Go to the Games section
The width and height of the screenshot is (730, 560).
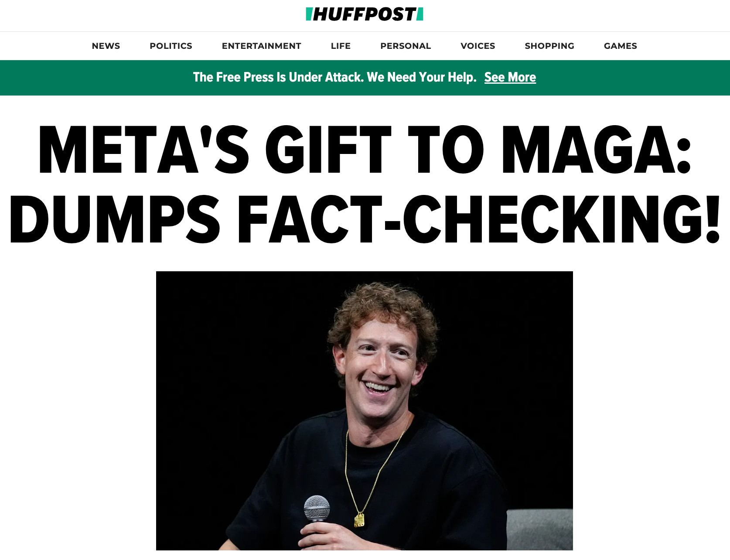(621, 46)
